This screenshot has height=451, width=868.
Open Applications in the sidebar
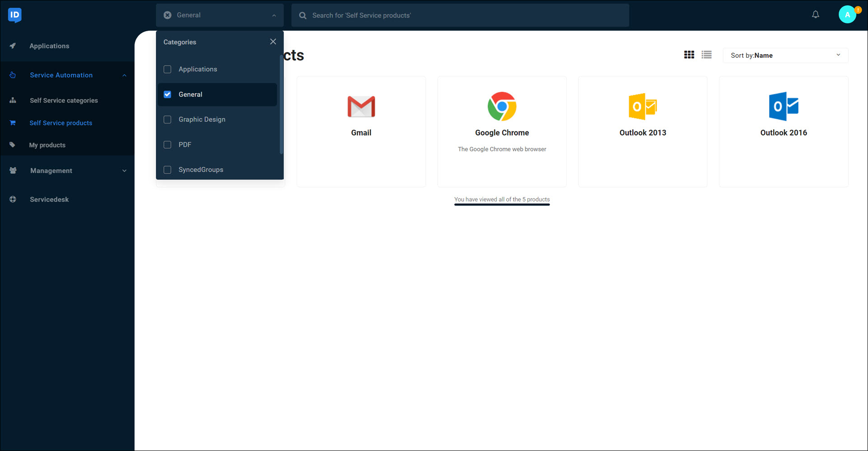(49, 46)
